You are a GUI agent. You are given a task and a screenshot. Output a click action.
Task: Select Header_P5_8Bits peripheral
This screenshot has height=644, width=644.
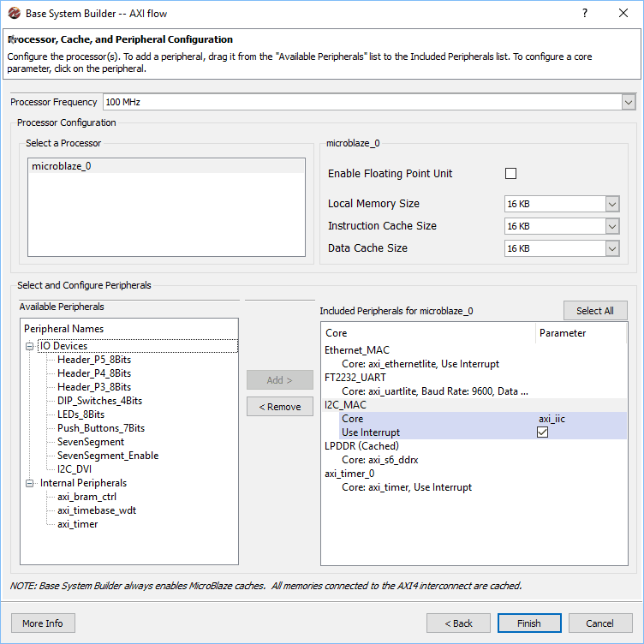click(94, 360)
